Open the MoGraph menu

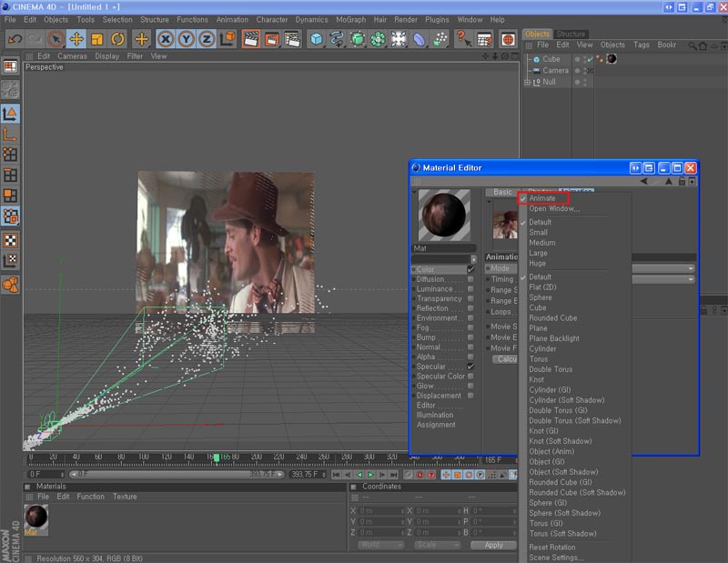pos(350,19)
